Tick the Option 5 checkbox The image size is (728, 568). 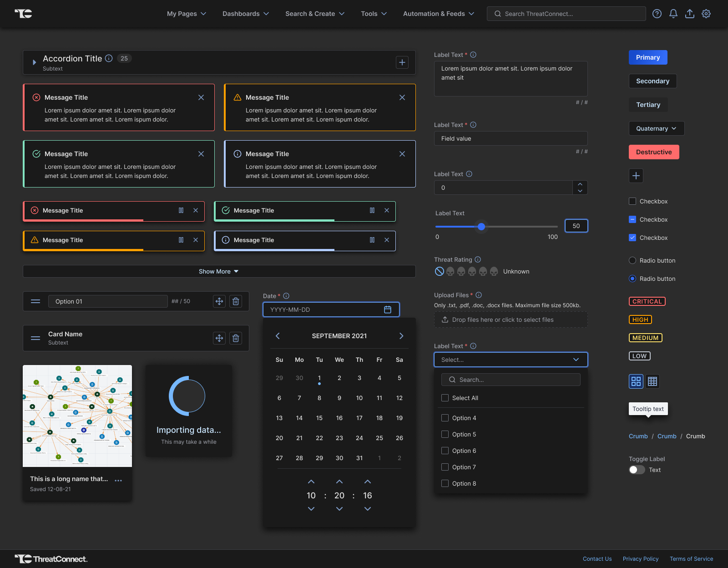coord(445,434)
